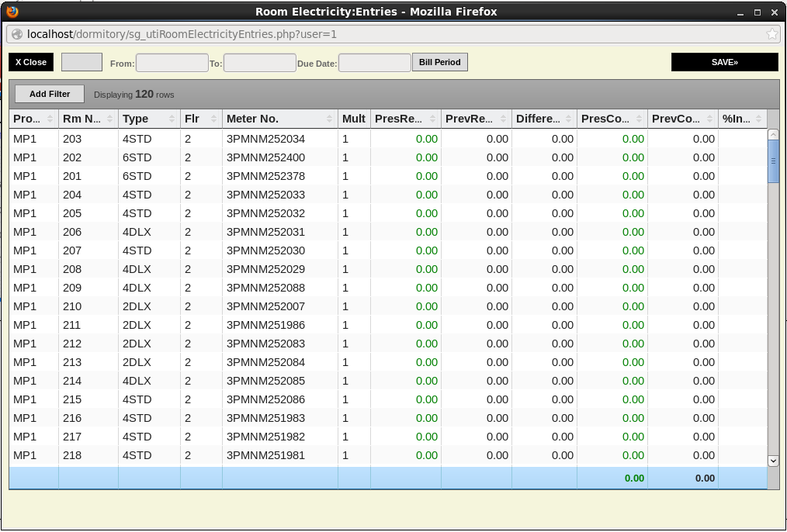Click the table scrollbar down arrow

(x=772, y=461)
